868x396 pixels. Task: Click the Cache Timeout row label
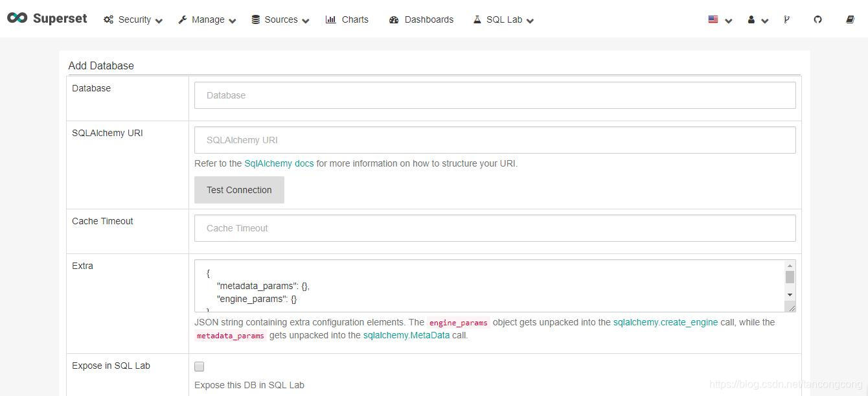coord(102,221)
